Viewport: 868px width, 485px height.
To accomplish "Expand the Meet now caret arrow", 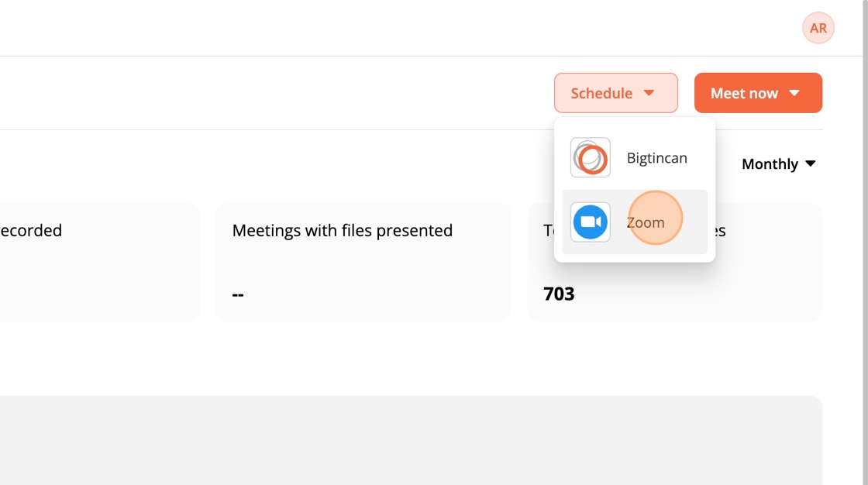I will 794,93.
